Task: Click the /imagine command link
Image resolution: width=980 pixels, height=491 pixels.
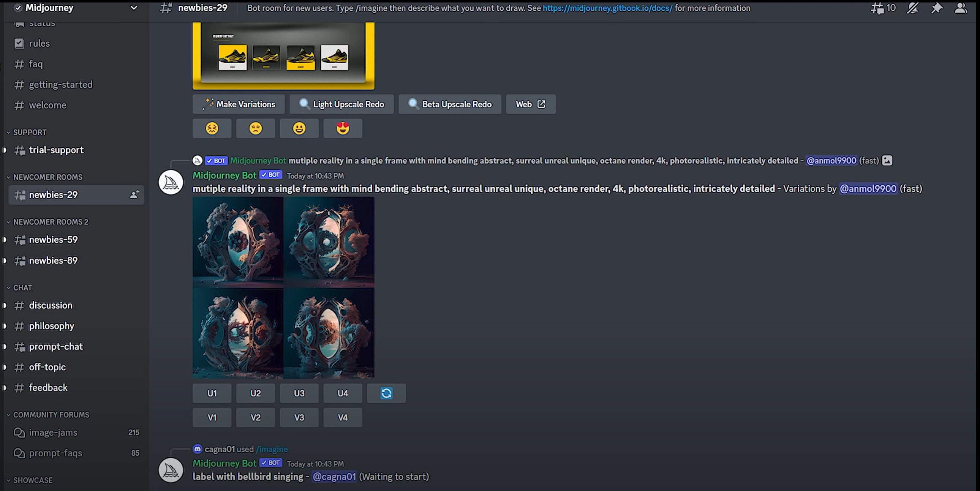Action: click(x=272, y=449)
